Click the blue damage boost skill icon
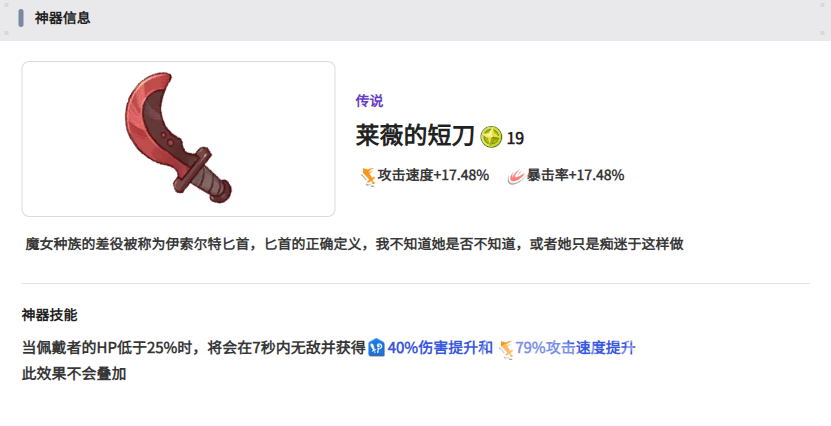The width and height of the screenshot is (831, 426). pos(376,348)
